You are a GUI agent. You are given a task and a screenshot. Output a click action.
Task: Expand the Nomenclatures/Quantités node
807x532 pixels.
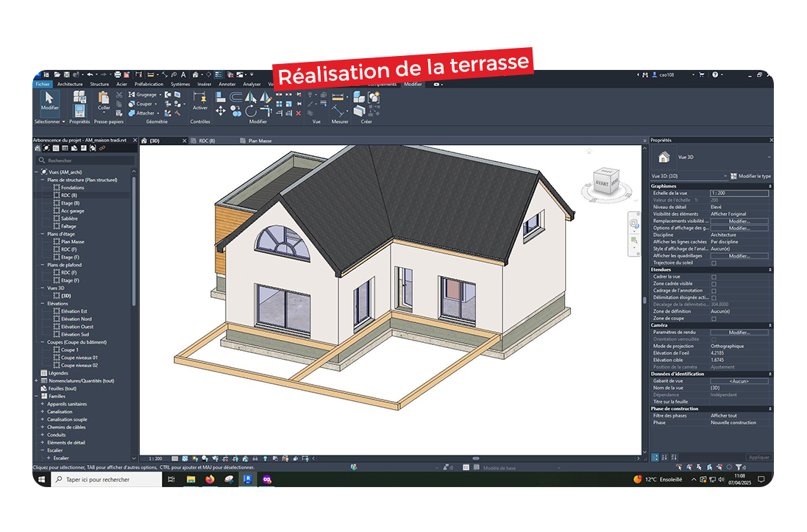[x=37, y=380]
